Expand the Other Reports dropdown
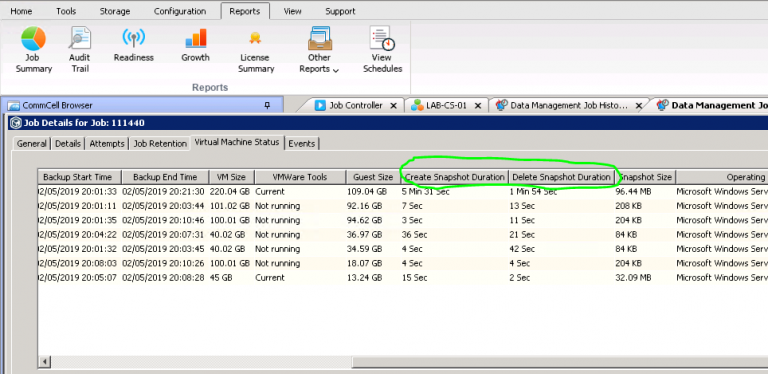The width and height of the screenshot is (768, 374). (319, 50)
